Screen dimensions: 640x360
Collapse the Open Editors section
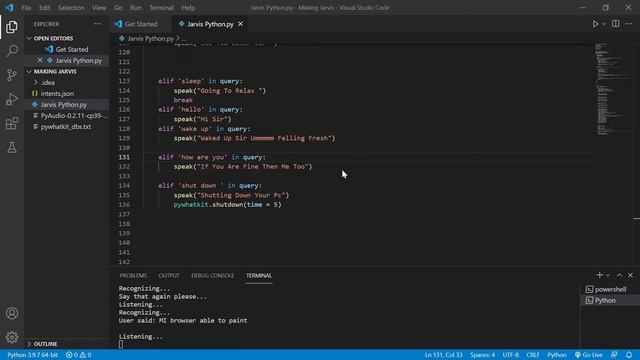53,38
